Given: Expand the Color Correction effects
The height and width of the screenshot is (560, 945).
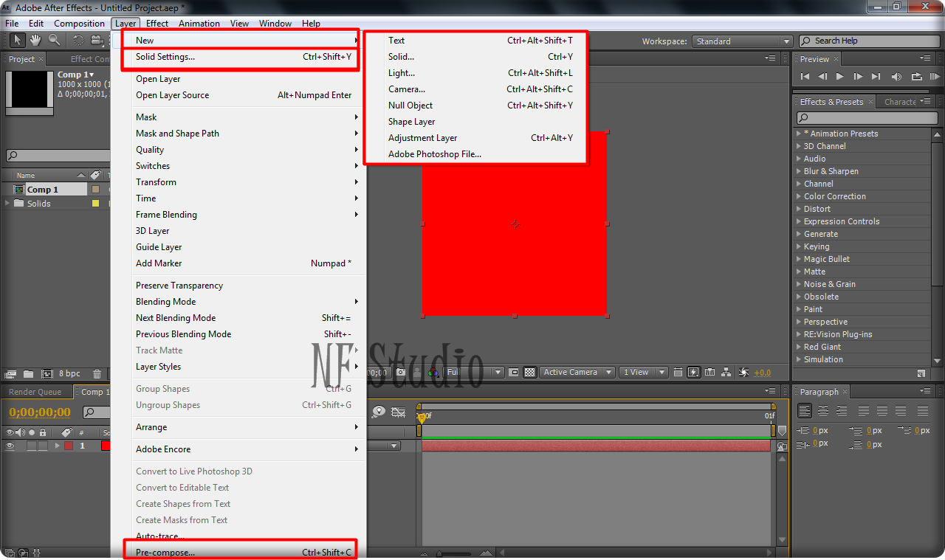Looking at the screenshot, I should [798, 196].
